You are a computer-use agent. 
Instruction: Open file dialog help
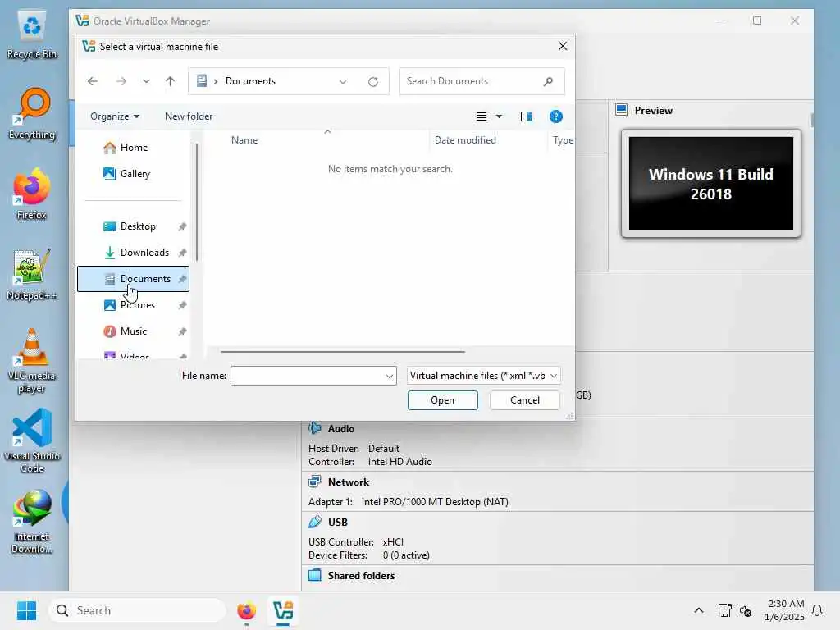(x=555, y=116)
